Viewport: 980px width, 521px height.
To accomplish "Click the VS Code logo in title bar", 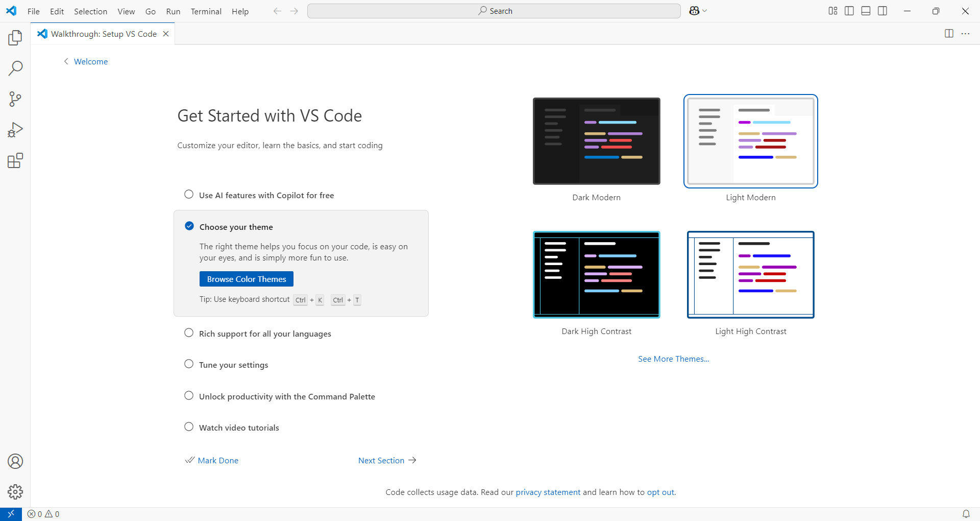I will click(11, 11).
